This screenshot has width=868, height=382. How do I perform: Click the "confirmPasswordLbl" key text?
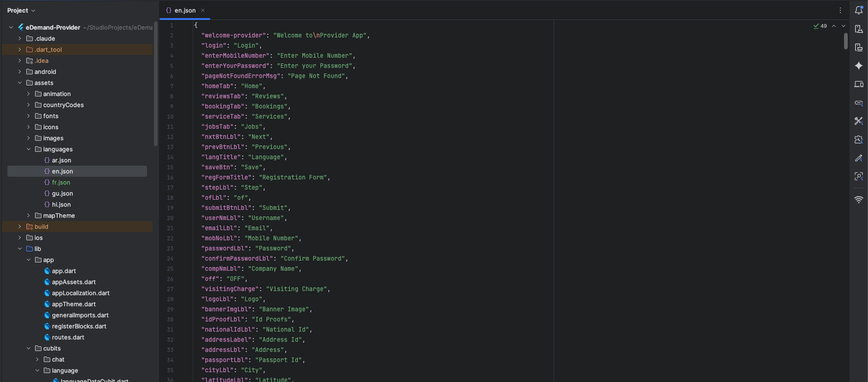[237, 258]
